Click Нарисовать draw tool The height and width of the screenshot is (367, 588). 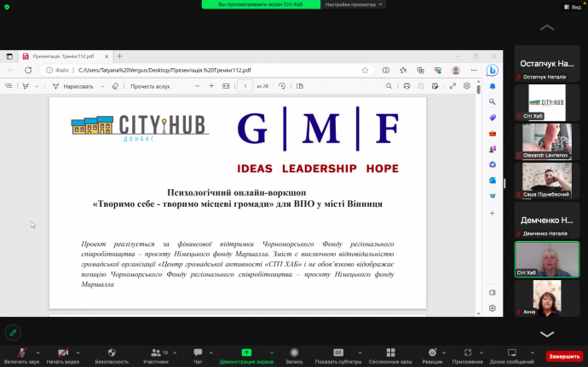click(x=72, y=86)
